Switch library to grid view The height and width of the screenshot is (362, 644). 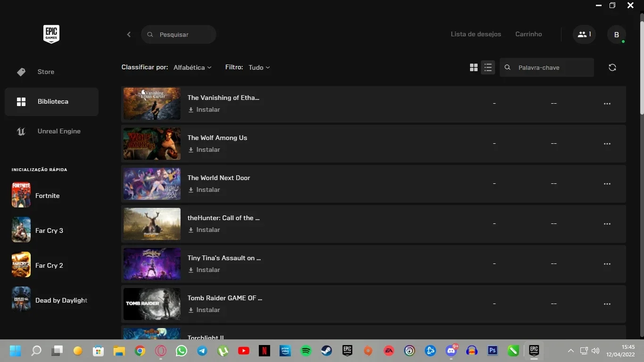coord(474,67)
